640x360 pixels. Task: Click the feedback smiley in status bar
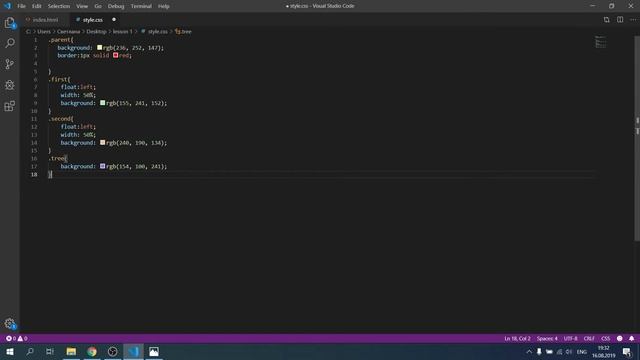point(620,338)
